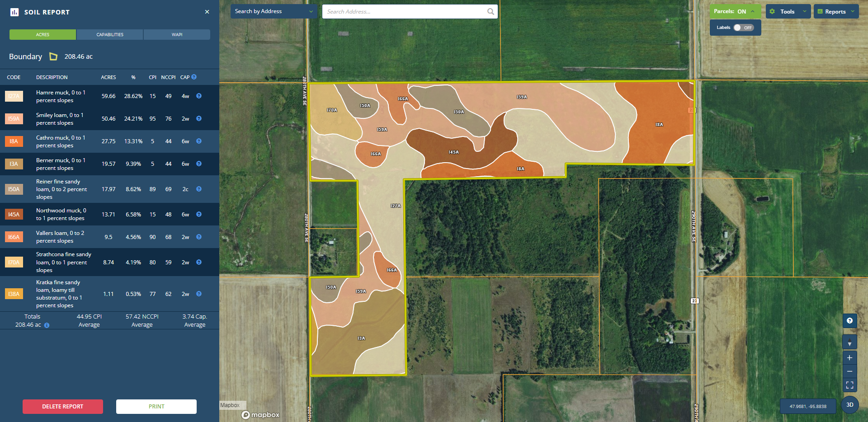Click the I8A soil color swatch
This screenshot has width=868, height=422.
click(x=14, y=141)
